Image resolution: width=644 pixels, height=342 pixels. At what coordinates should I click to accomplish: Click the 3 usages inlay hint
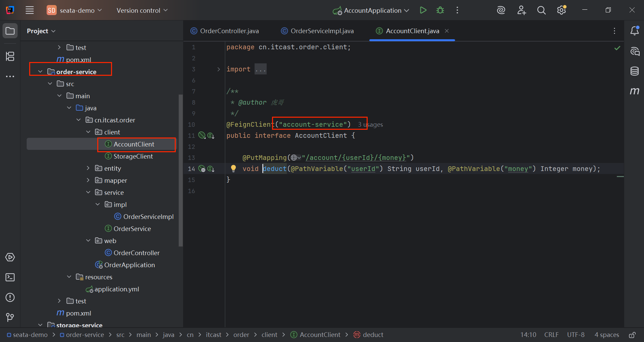[370, 125]
